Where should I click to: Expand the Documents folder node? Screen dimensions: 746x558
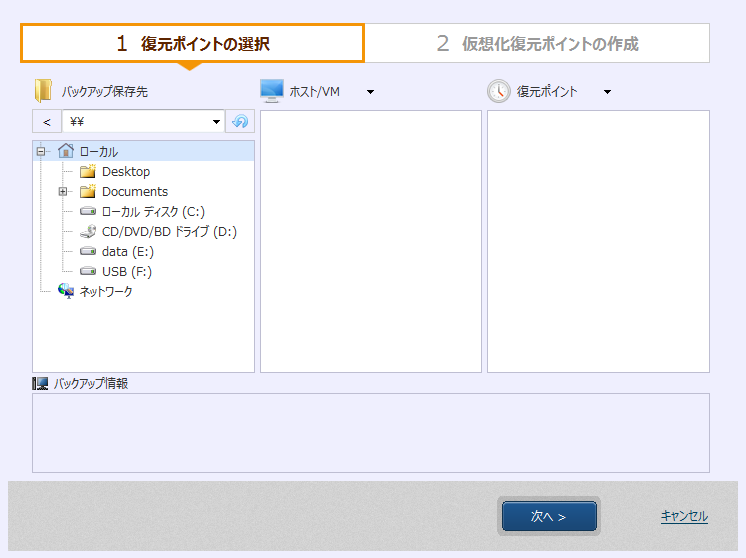point(63,192)
